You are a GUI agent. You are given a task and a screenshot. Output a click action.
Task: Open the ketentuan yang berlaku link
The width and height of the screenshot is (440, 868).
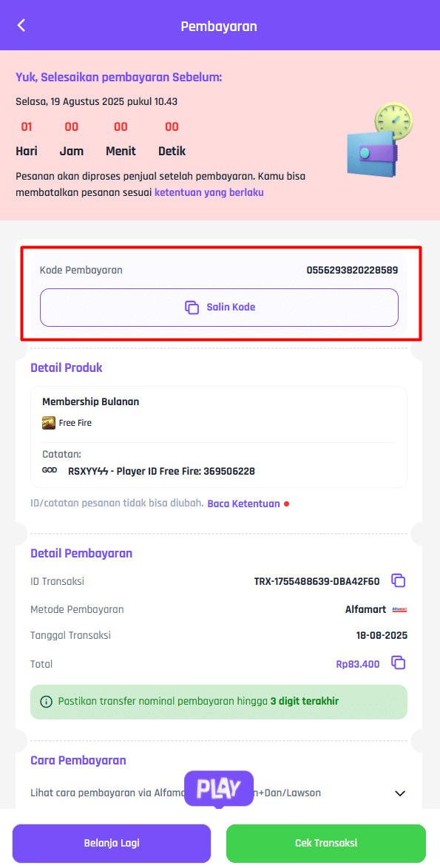tap(209, 193)
